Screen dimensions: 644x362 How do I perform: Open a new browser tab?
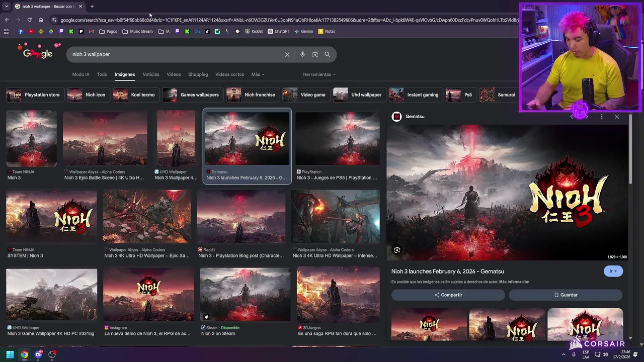tap(92, 6)
